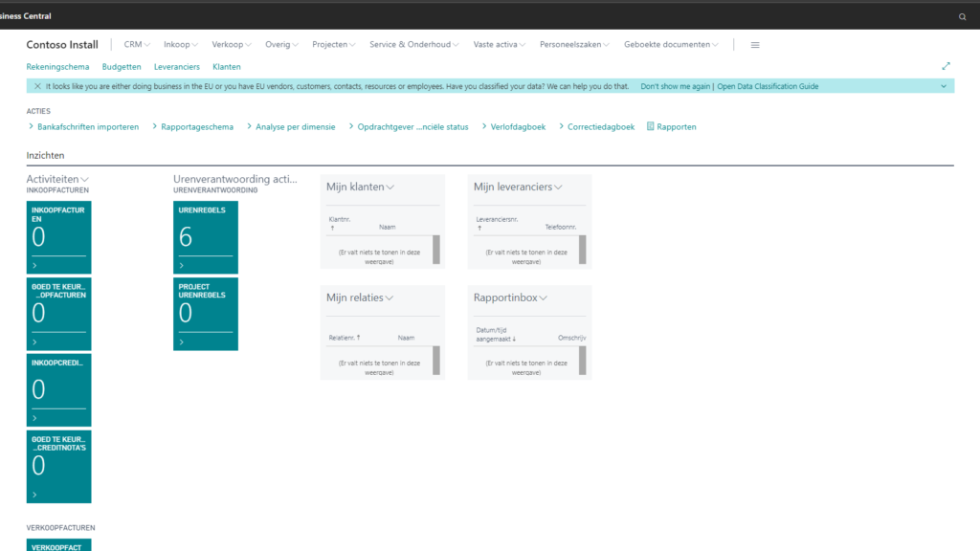
Task: Open Bankafschriften importeren action
Action: click(87, 126)
